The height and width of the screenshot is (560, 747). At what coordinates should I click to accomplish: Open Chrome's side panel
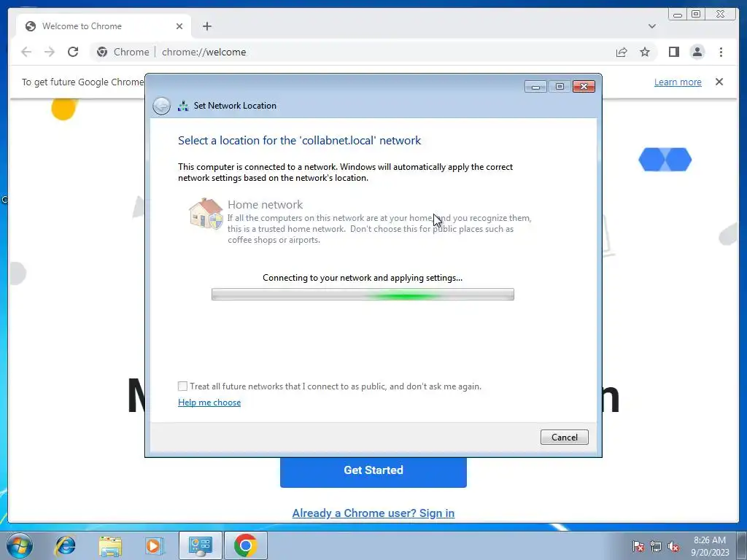point(673,52)
